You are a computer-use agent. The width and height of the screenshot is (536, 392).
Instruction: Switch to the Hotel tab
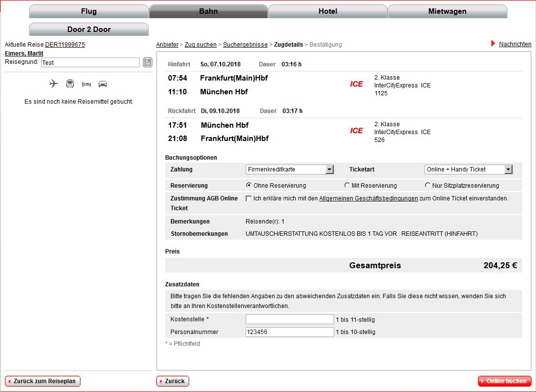(x=328, y=11)
